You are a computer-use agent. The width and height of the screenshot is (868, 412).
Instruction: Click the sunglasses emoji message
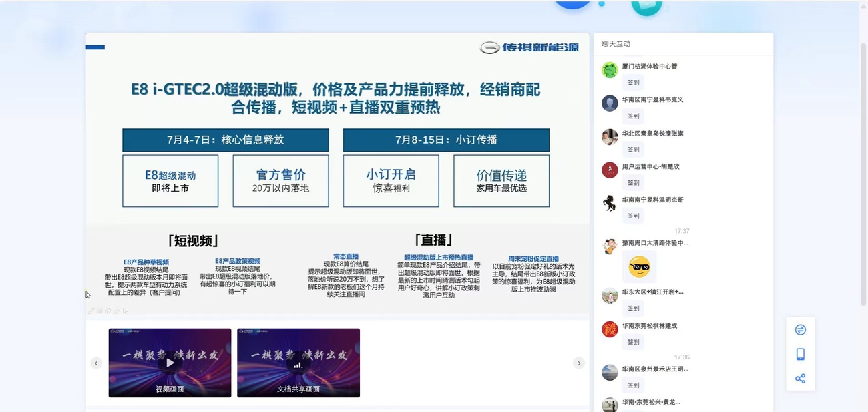[639, 268]
